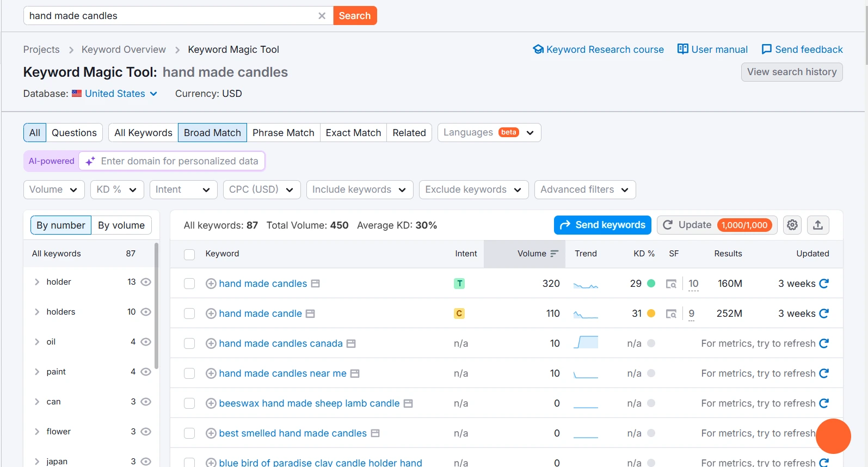
Task: Add hand made candles canada with plus icon
Action: [x=211, y=343]
